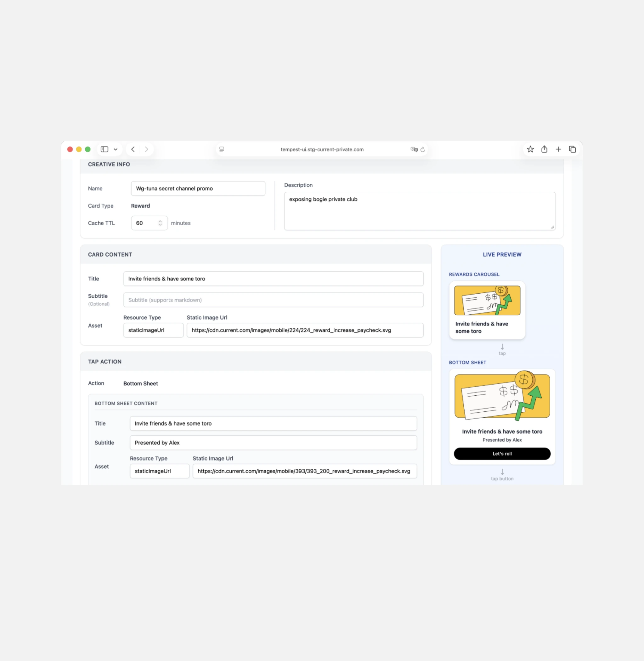644x661 pixels.
Task: Show the tab overview icon
Action: click(x=572, y=149)
